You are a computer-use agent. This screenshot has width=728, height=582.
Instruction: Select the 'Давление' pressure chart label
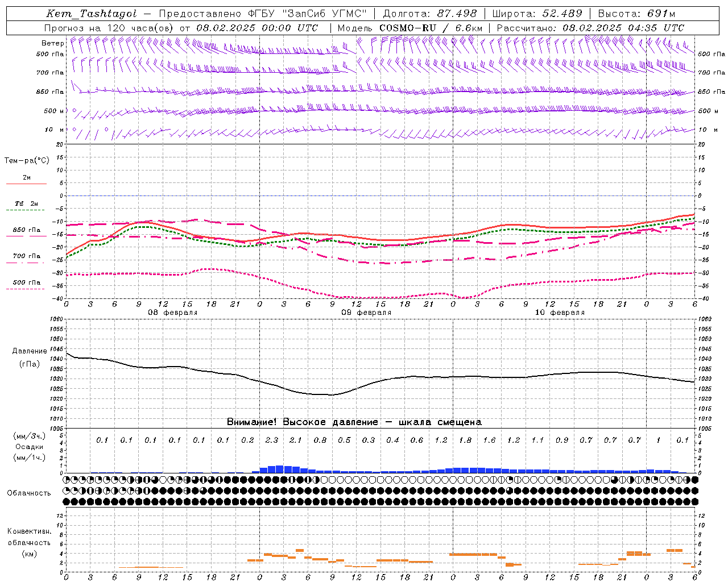[x=30, y=351]
